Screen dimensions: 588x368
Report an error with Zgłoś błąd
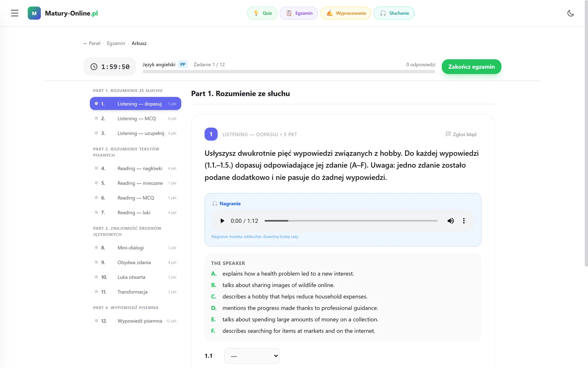click(461, 134)
